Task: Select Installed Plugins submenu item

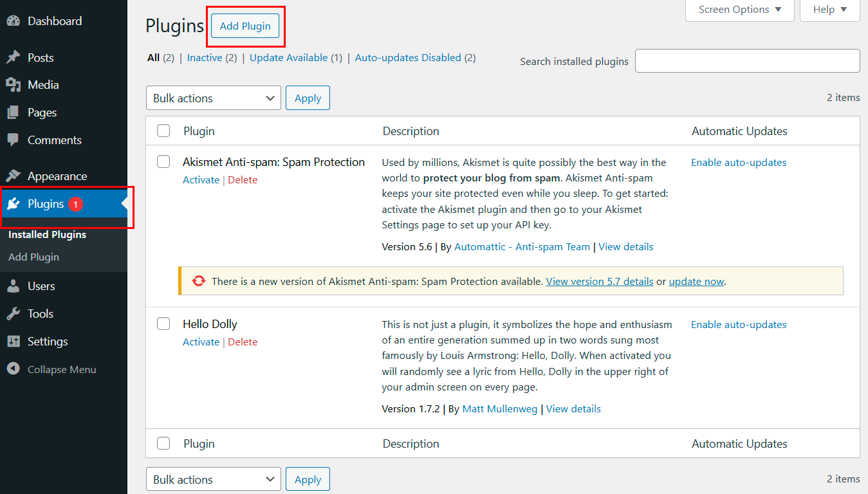Action: coord(47,235)
